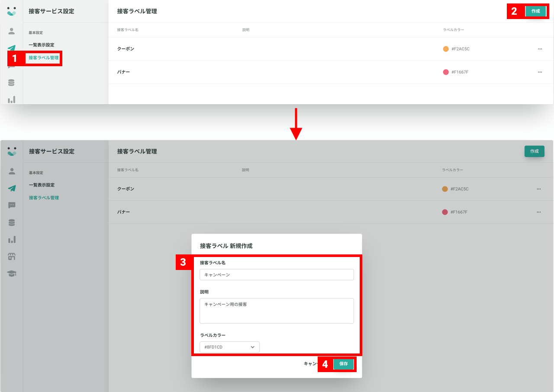The image size is (554, 392).
Task: Click the 説明 textarea in the dialog
Action: coord(277,311)
